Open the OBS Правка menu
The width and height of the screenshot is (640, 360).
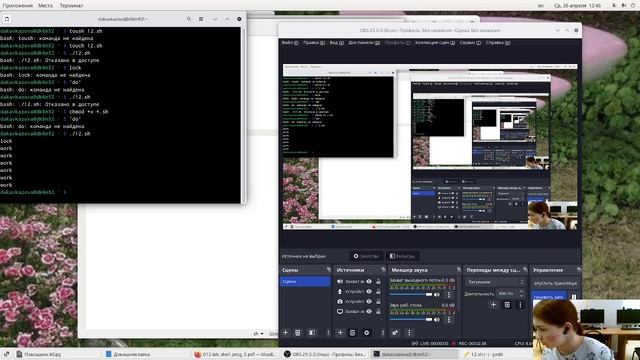(x=314, y=42)
